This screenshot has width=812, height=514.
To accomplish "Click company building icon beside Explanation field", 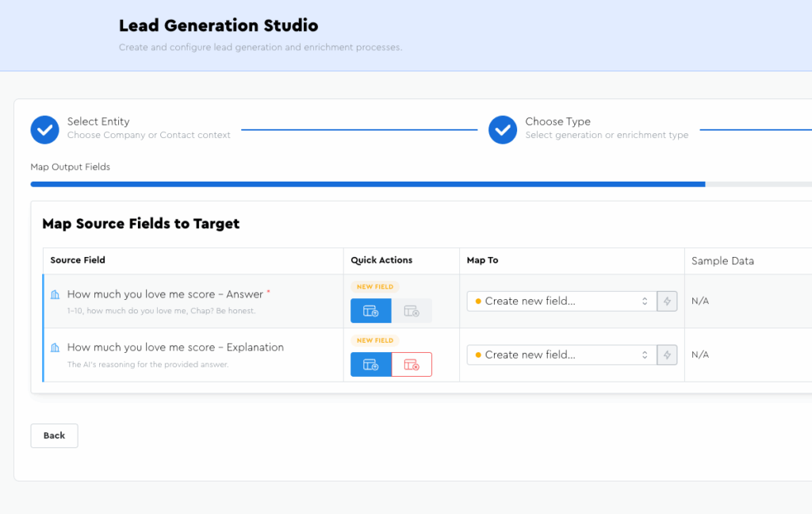I will [56, 347].
